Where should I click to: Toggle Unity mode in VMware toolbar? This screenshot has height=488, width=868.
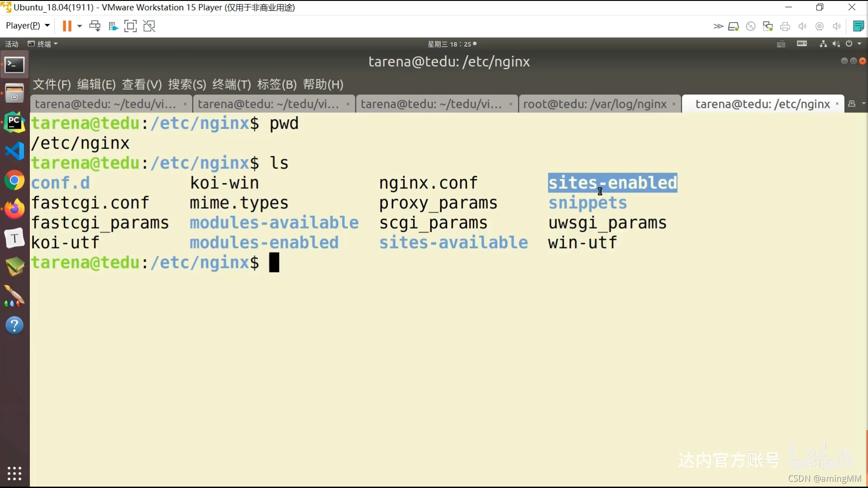[149, 26]
